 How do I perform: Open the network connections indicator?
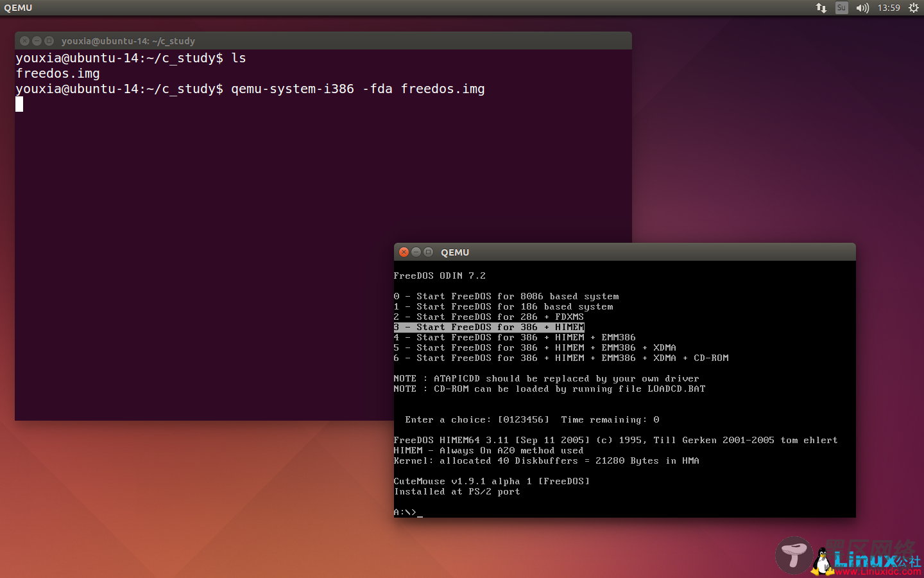(x=821, y=8)
